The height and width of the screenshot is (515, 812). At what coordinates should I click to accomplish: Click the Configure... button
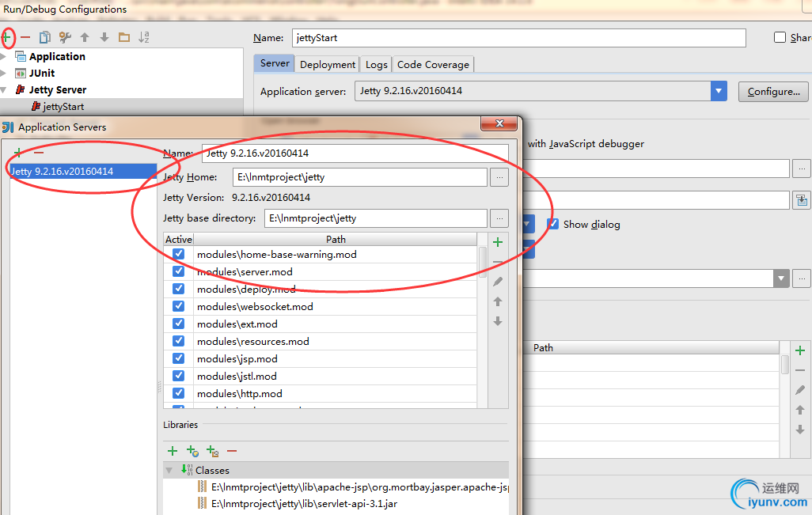pos(773,92)
